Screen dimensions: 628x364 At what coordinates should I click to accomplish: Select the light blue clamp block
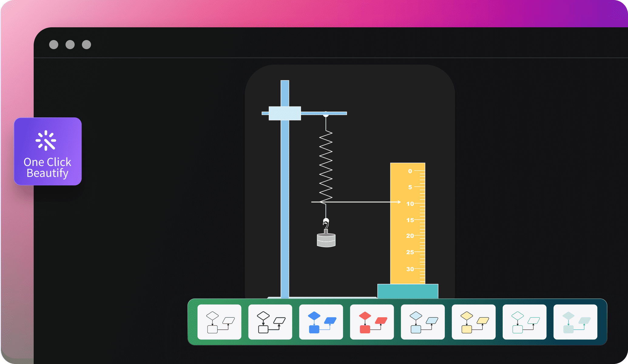(285, 113)
